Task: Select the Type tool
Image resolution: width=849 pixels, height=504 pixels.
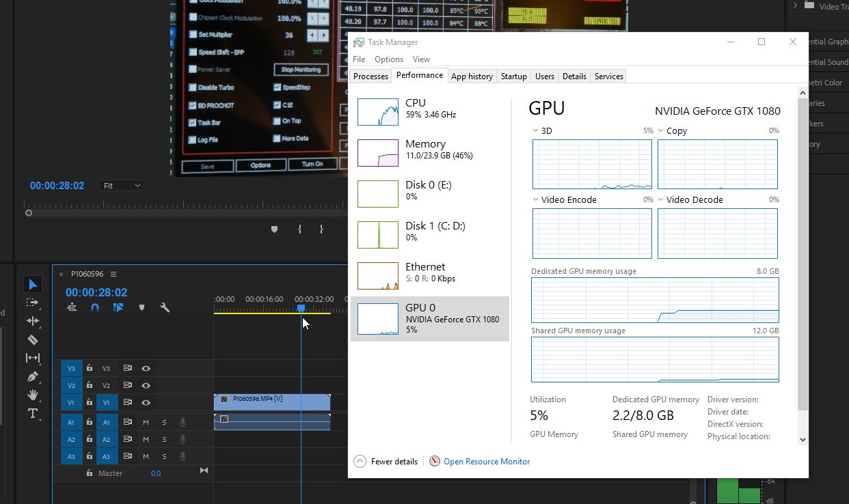Action: pyautogui.click(x=33, y=413)
